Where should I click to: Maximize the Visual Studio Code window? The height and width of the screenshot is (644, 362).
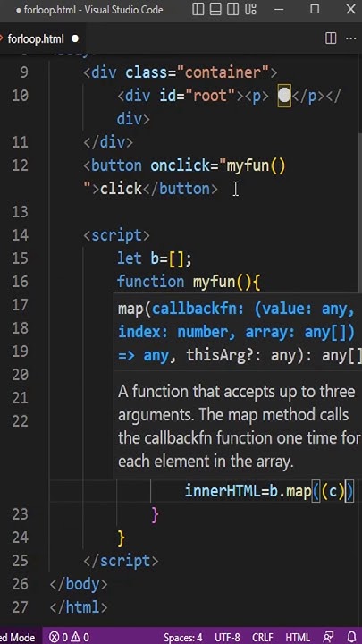[315, 10]
